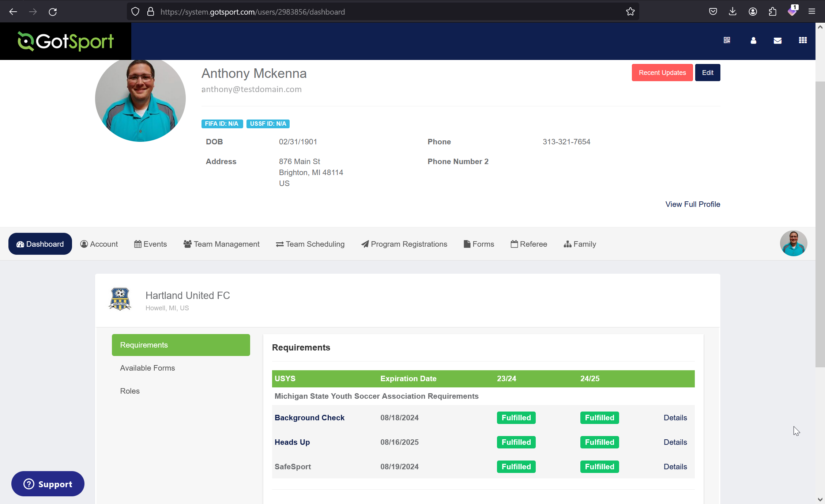
Task: Click the phone number 313-321-7654
Action: 566,142
